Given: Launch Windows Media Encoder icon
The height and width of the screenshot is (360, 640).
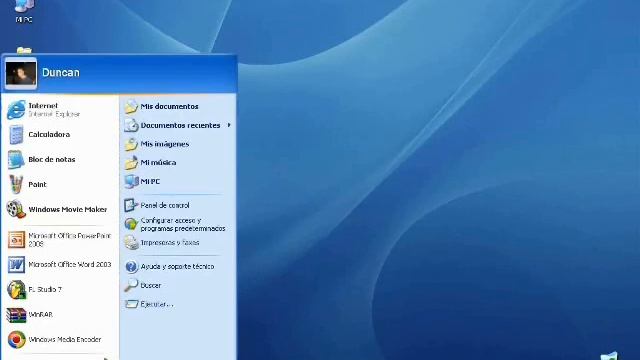Looking at the screenshot, I should coord(16,340).
